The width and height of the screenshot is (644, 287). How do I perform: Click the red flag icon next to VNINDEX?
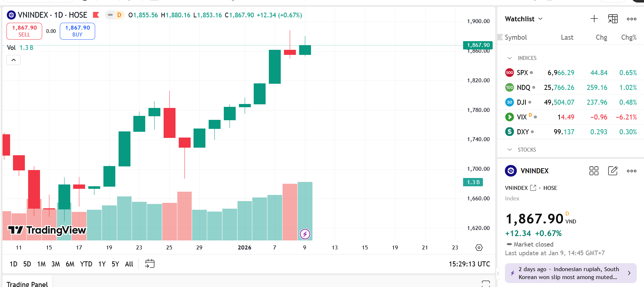[x=96, y=15]
